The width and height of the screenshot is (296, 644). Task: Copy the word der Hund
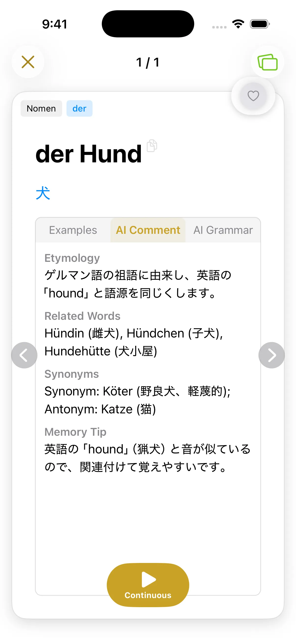(x=152, y=146)
